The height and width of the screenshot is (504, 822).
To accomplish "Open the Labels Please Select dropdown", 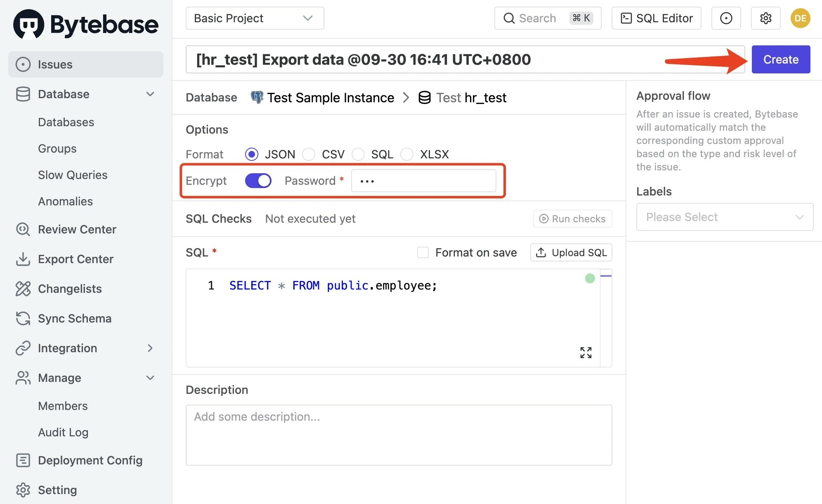I will [x=725, y=217].
